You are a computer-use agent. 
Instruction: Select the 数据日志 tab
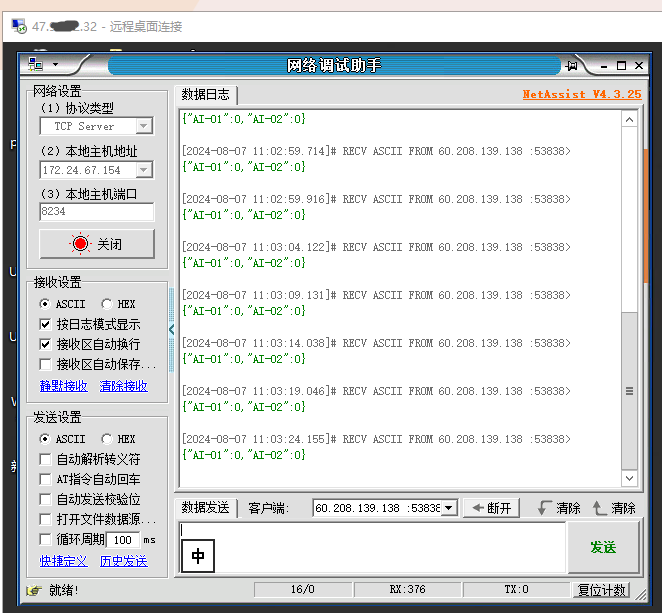click(x=205, y=95)
